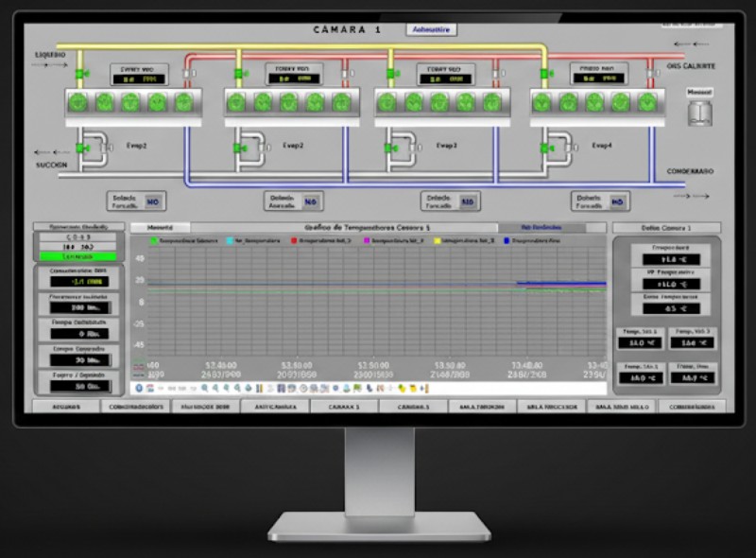Toggle forced defrost NO for the leftmost evaporator
This screenshot has width=756, height=558.
click(152, 201)
